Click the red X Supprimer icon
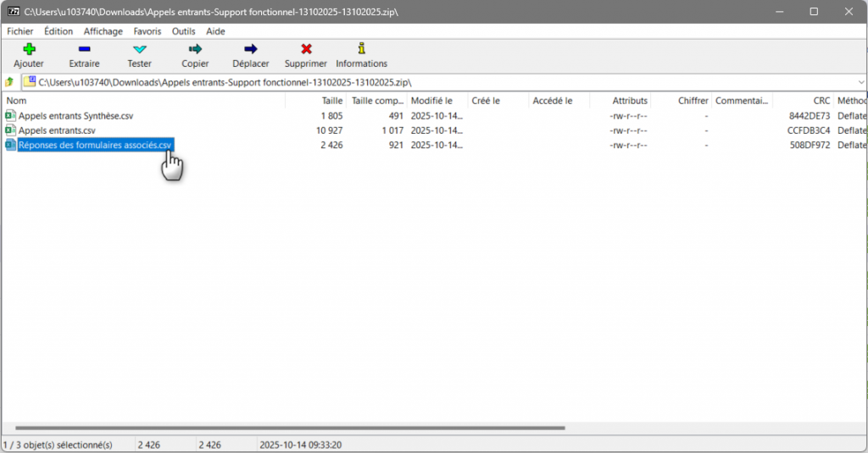The width and height of the screenshot is (868, 453). pos(306,50)
